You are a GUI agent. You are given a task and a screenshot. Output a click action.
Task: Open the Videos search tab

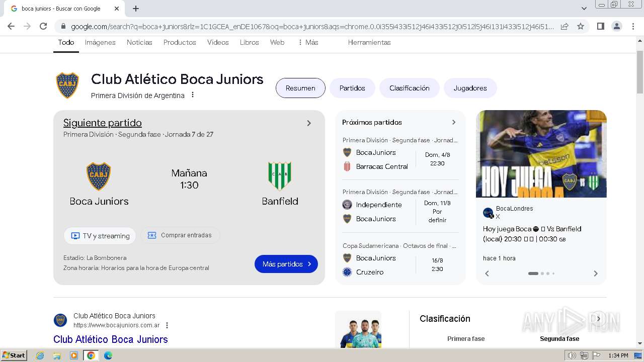218,42
